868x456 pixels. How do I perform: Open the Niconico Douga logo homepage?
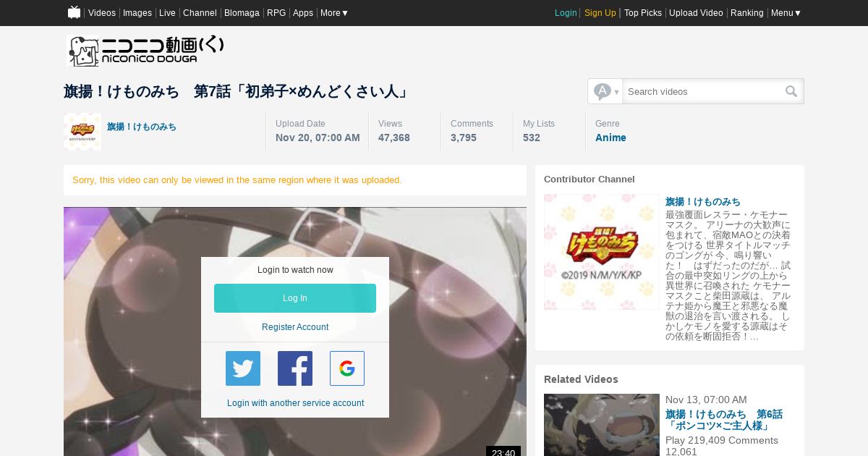click(145, 51)
